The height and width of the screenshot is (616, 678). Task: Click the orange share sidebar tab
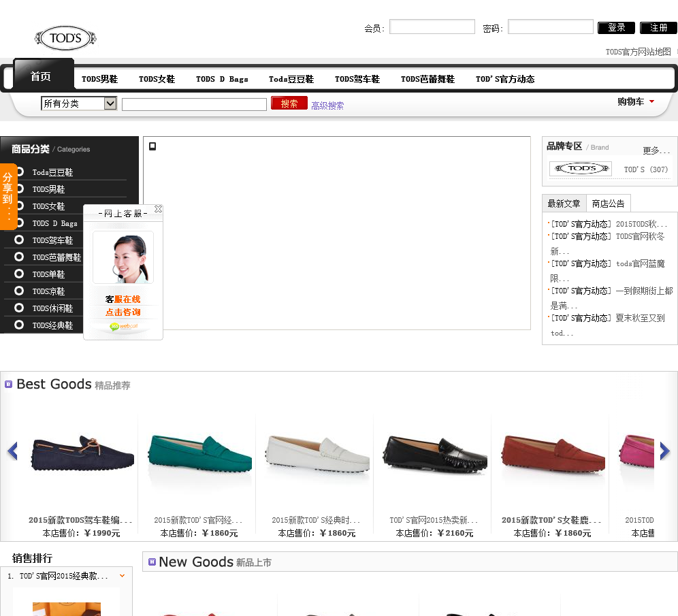(8, 197)
